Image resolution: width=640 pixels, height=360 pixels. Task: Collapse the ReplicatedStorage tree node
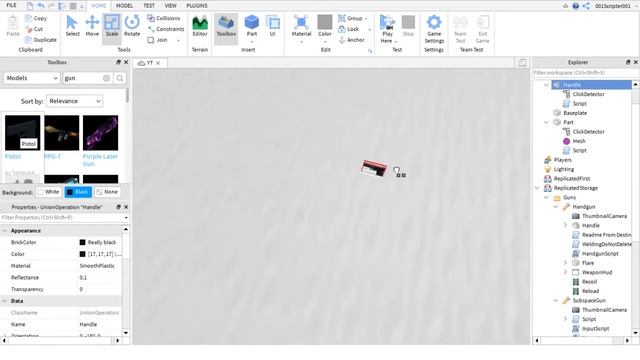click(537, 188)
